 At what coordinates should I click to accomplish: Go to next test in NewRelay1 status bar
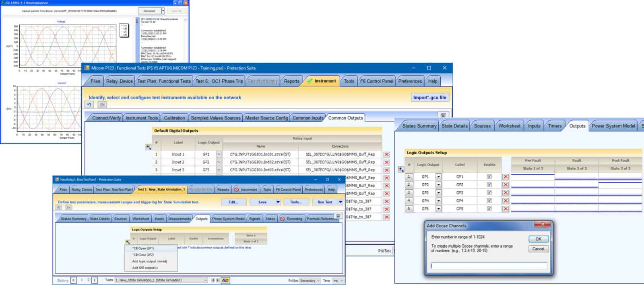218,281
